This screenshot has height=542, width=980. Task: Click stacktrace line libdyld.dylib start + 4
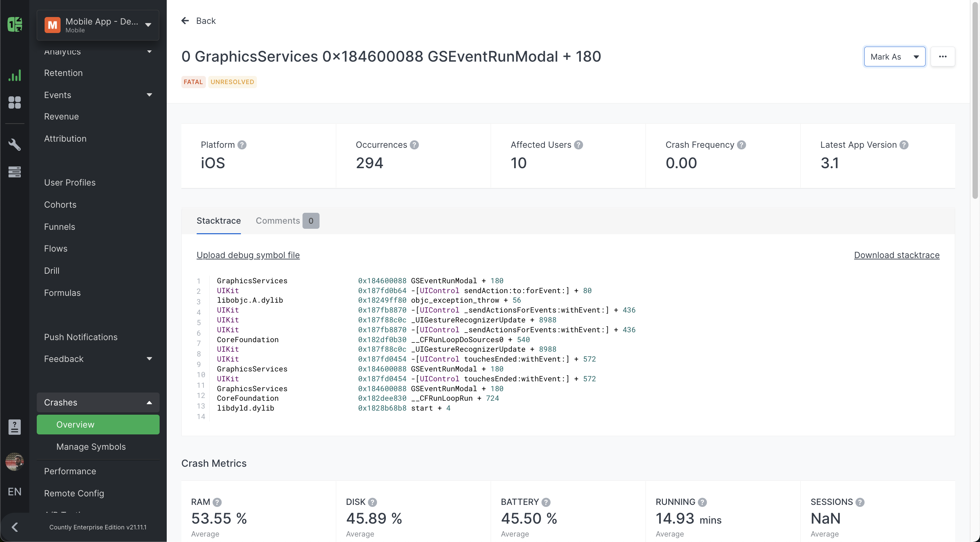[333, 408]
